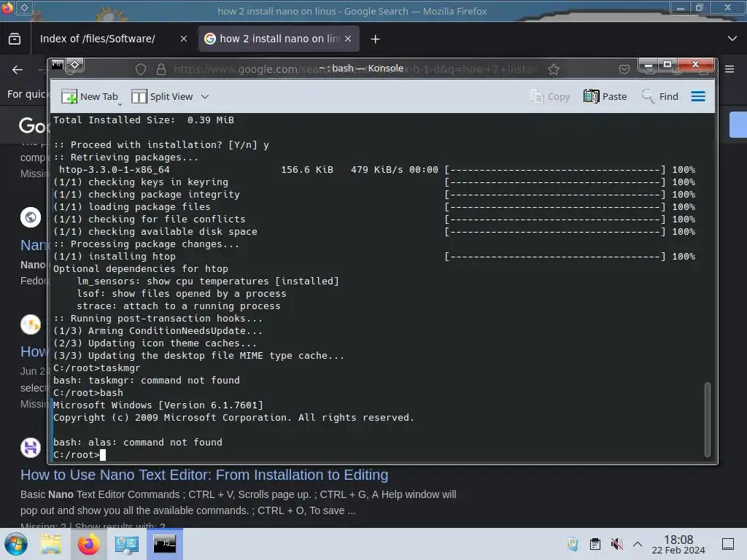The height and width of the screenshot is (560, 747).
Task: Open the clipboard tray icon
Action: coord(595,544)
